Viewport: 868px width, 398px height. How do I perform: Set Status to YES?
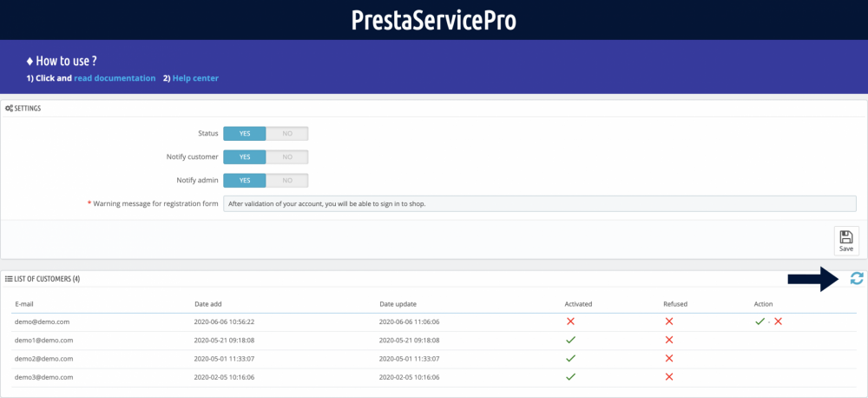click(245, 134)
